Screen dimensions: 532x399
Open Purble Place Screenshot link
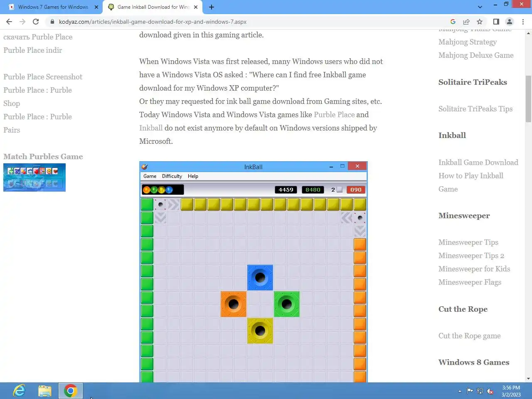click(43, 77)
